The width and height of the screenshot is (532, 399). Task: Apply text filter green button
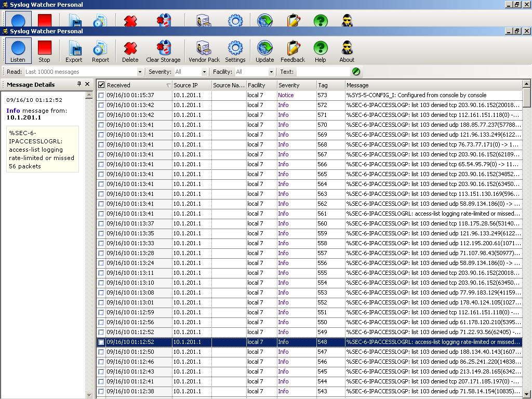(x=356, y=72)
